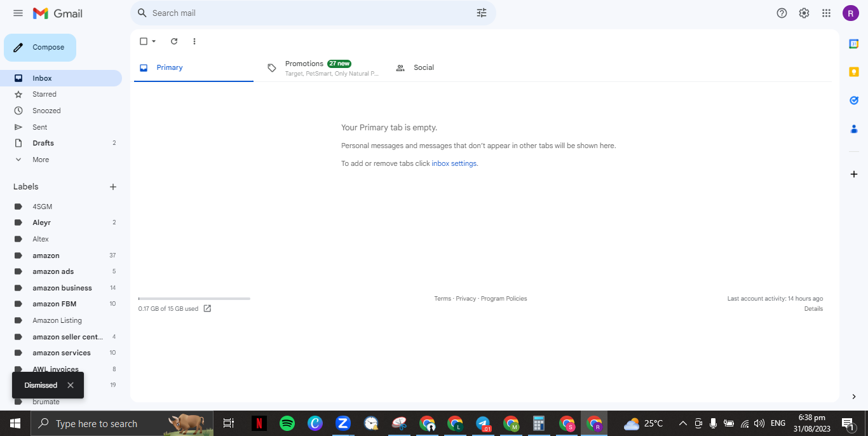Open Telegram from the taskbar
This screenshot has width=868, height=436.
point(483,423)
